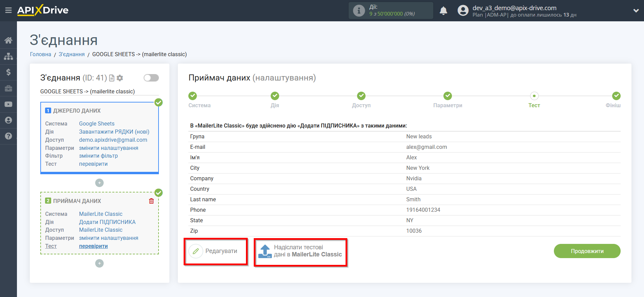The width and height of the screenshot is (644, 297).
Task: Open the actions info icon
Action: click(359, 10)
